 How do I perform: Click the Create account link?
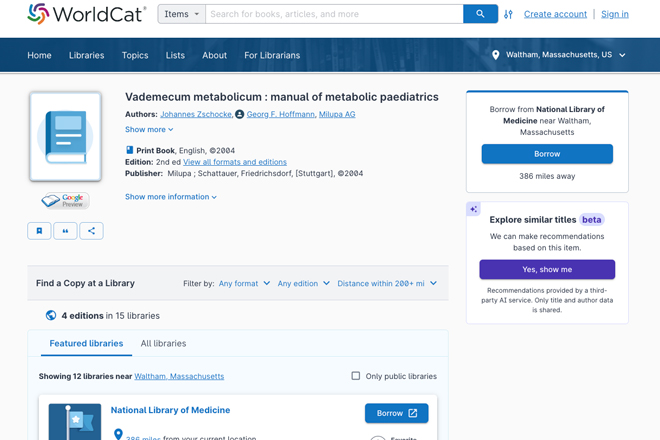pyautogui.click(x=555, y=14)
